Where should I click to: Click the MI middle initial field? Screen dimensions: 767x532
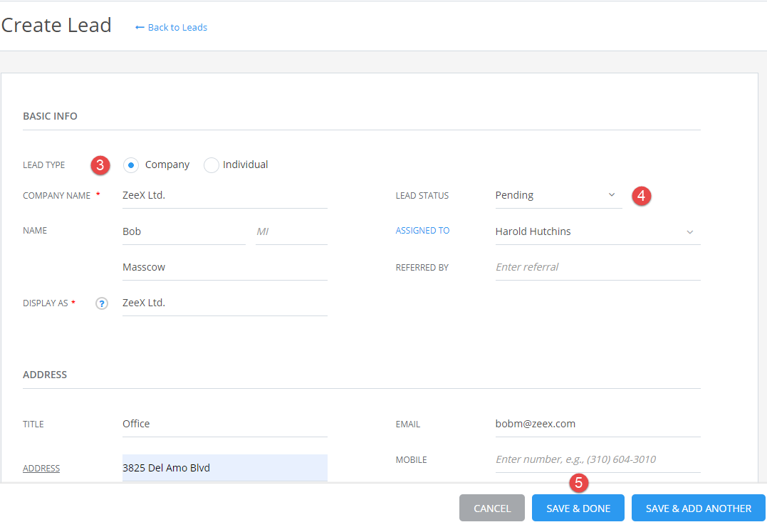291,231
